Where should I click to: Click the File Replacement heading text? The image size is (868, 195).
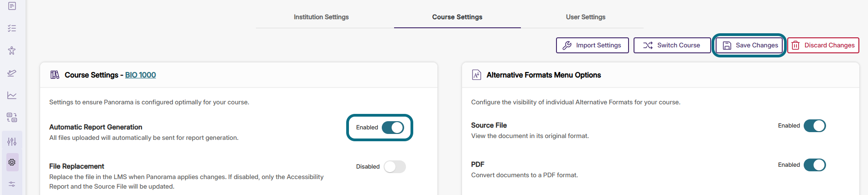[77, 166]
